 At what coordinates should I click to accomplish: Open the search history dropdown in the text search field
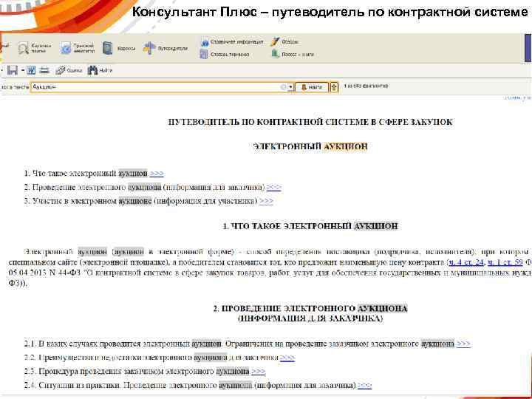(x=291, y=87)
